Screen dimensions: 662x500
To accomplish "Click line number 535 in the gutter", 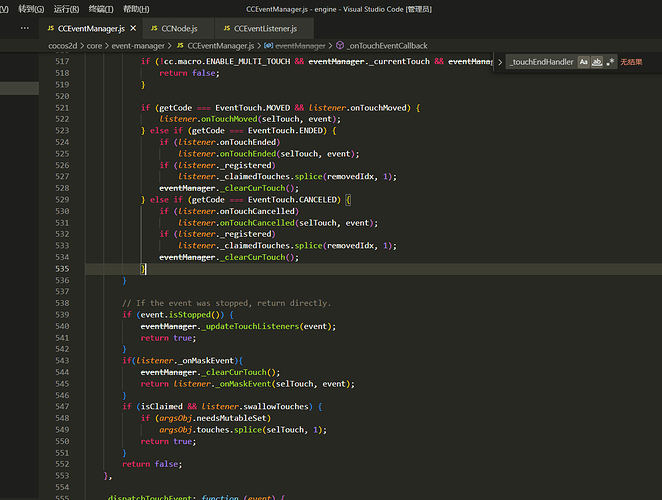I will tap(62, 269).
